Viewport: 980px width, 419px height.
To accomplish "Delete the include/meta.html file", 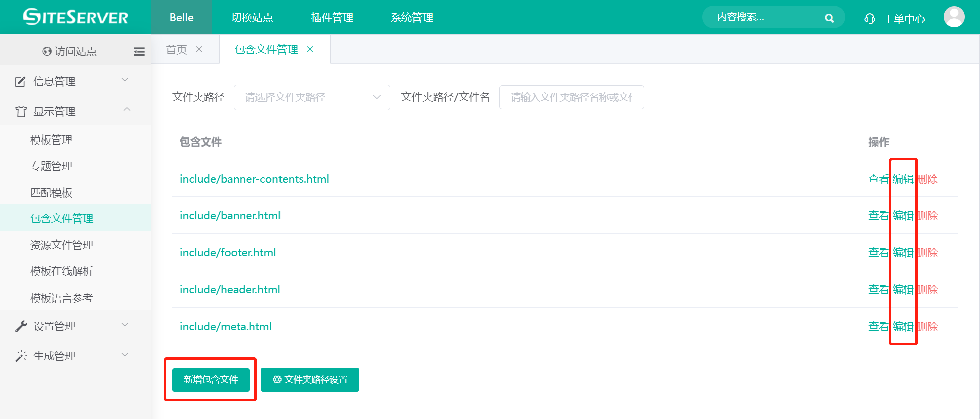I will [927, 327].
